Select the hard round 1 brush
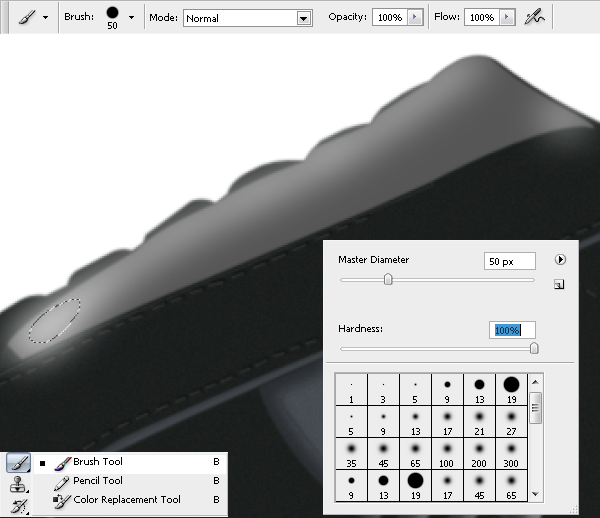Image resolution: width=600 pixels, height=518 pixels. [351, 390]
